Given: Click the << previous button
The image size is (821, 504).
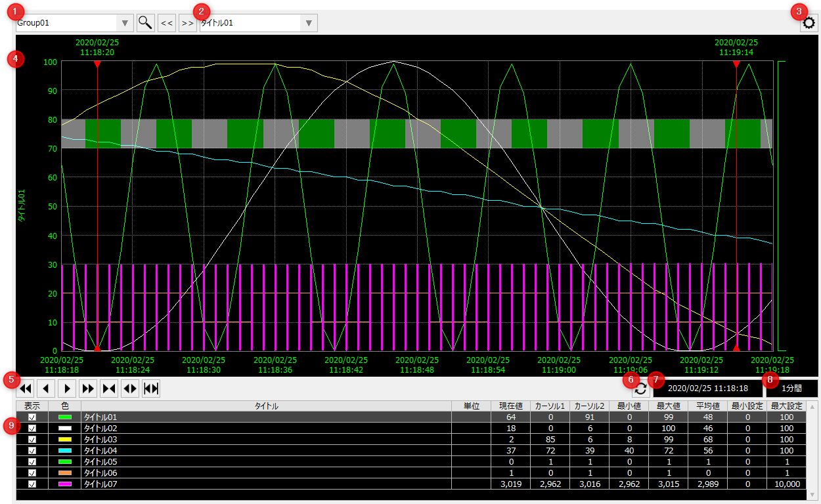Looking at the screenshot, I should [167, 23].
